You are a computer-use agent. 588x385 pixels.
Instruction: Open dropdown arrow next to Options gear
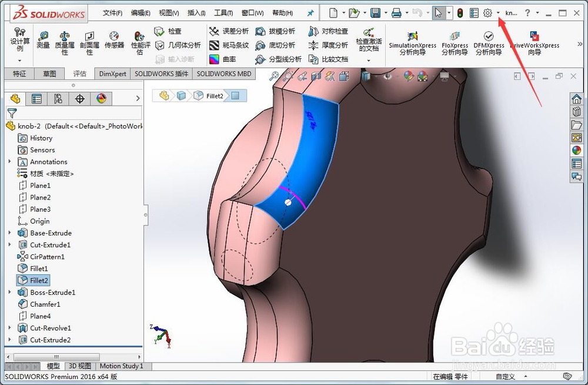498,13
